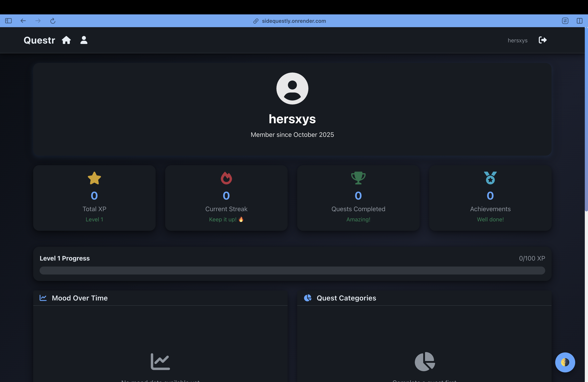Click the flame Current Streak icon

[x=226, y=178]
